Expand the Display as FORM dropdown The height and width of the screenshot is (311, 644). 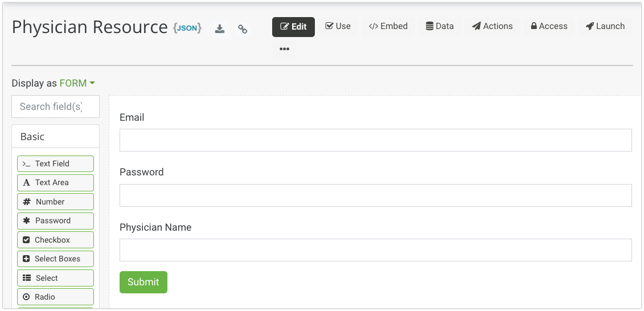click(77, 83)
